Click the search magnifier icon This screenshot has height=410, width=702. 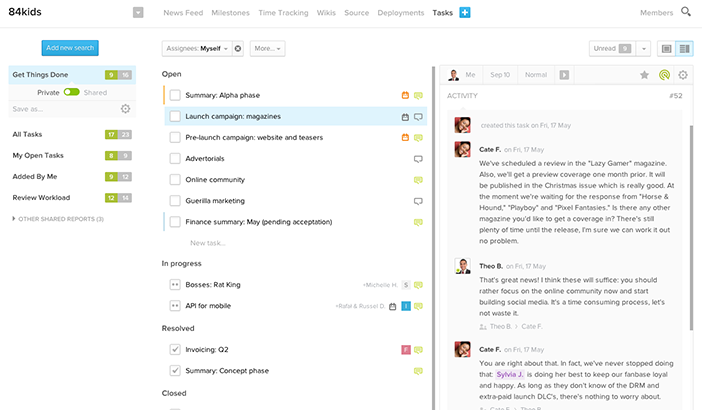[x=686, y=12]
